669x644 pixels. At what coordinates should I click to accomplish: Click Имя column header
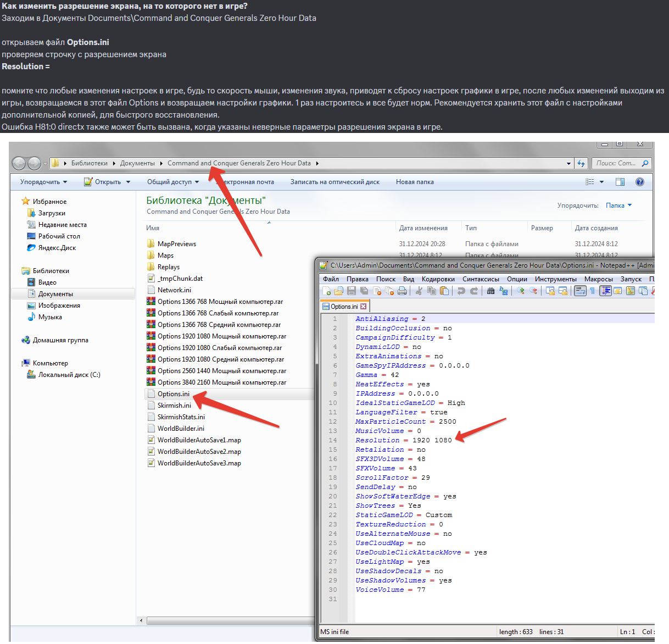click(153, 228)
